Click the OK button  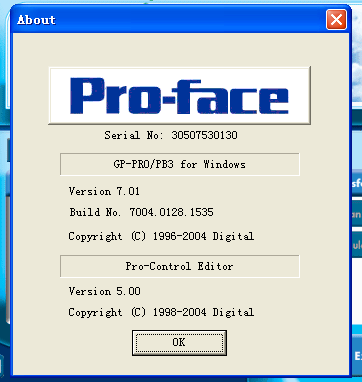point(179,343)
